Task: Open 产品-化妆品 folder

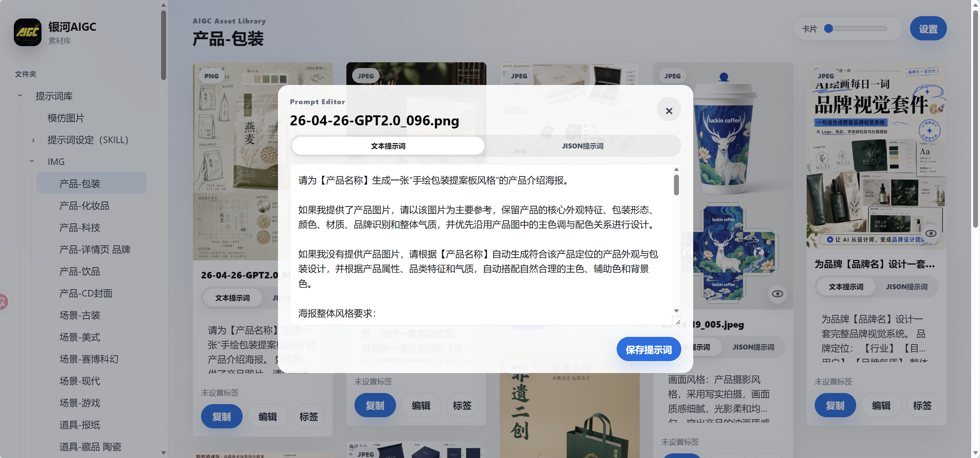Action: [x=84, y=206]
